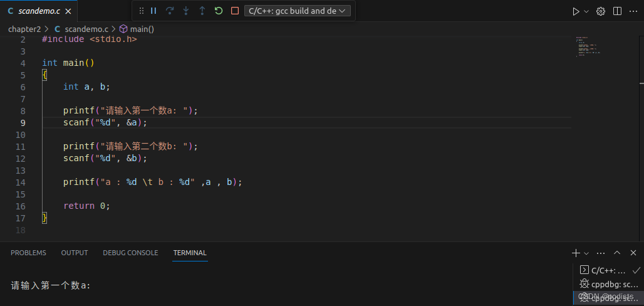Close the bottom panel
The image size is (644, 306).
633,253
